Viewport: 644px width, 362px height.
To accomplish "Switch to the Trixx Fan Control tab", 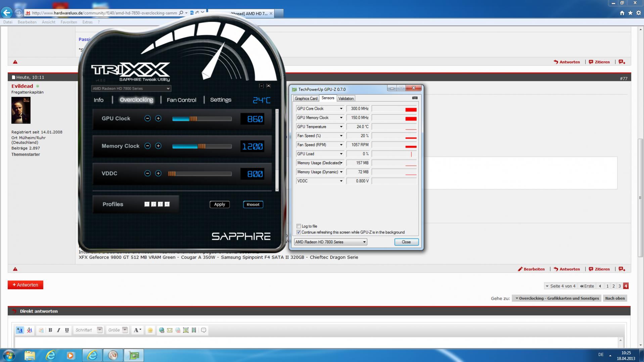I will pos(181,100).
